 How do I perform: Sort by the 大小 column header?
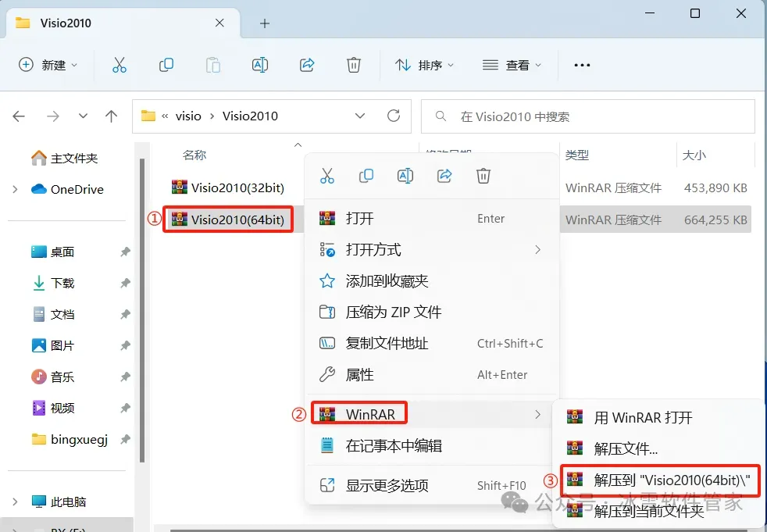coord(694,155)
